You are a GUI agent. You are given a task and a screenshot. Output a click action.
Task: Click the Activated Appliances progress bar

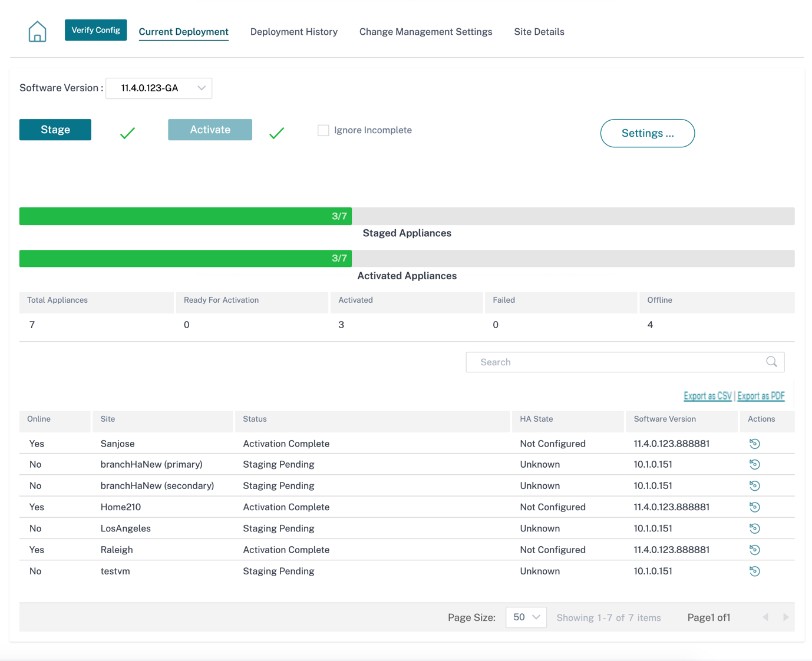407,259
